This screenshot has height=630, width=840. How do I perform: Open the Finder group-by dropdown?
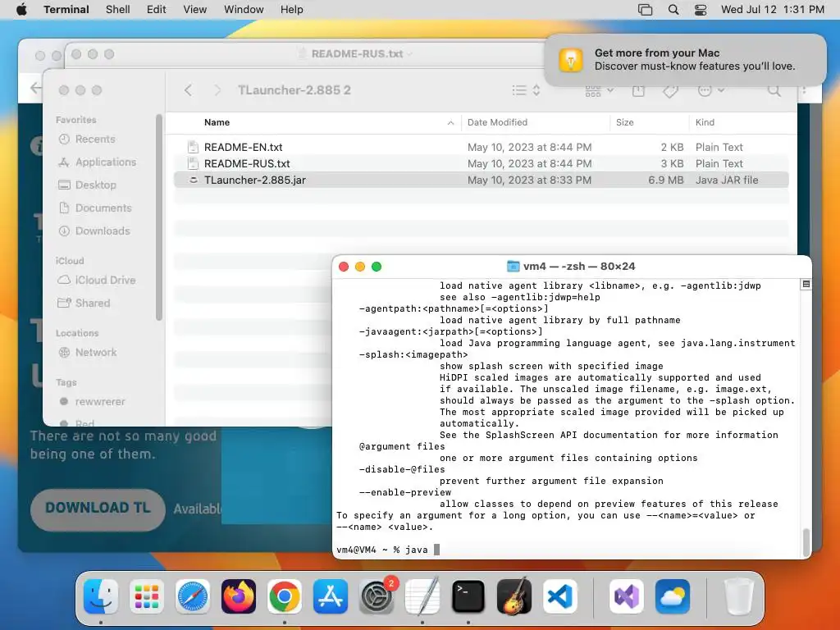coord(599,91)
